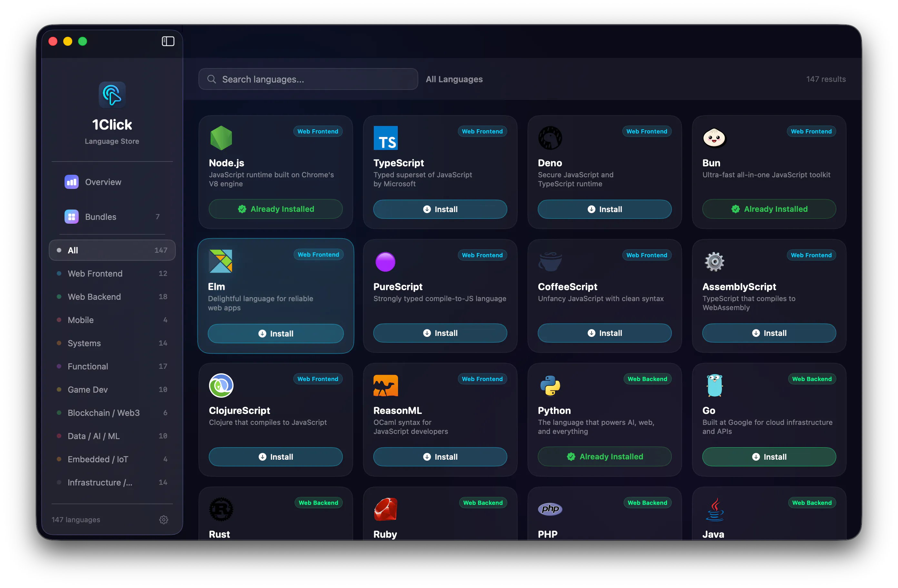Click the Web Frontend tag on TypeScript card
The width and height of the screenshot is (898, 588).
pyautogui.click(x=482, y=131)
